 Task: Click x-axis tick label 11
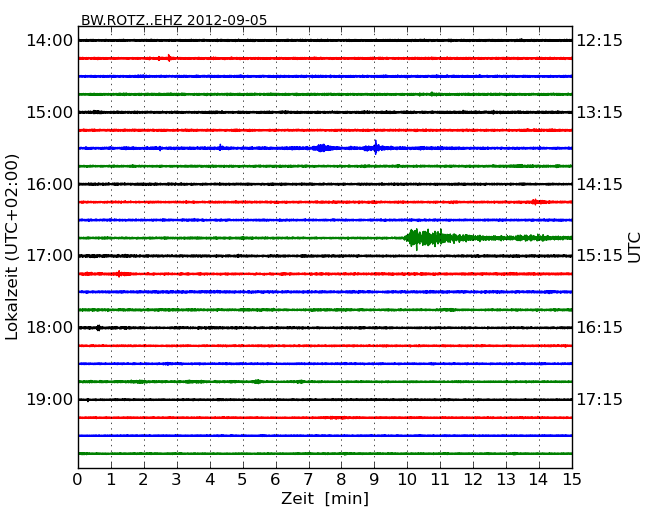click(440, 480)
